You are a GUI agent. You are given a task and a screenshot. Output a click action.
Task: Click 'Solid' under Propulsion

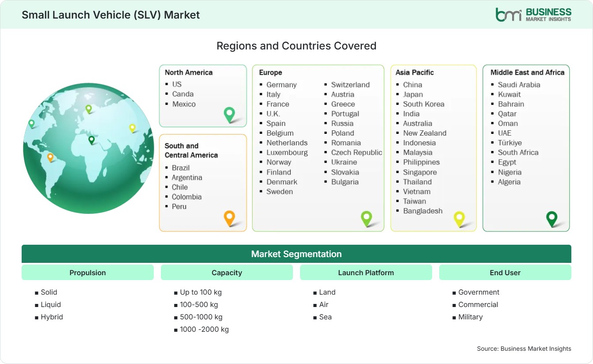[49, 292]
